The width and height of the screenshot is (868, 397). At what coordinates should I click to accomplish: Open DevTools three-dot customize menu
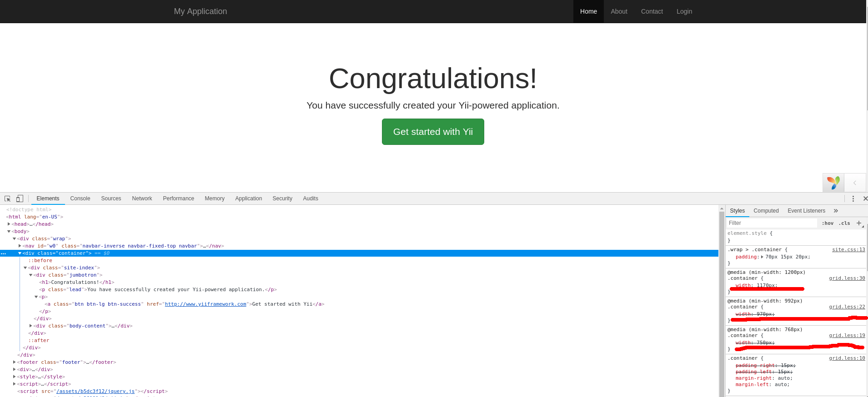click(x=853, y=198)
